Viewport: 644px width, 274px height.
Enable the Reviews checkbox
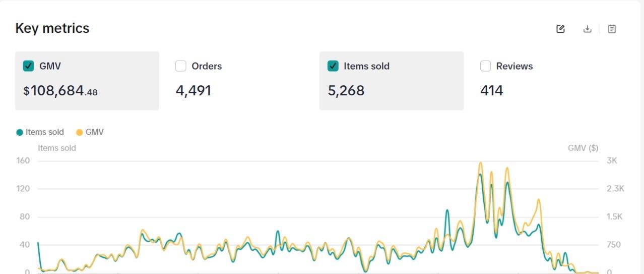point(485,66)
